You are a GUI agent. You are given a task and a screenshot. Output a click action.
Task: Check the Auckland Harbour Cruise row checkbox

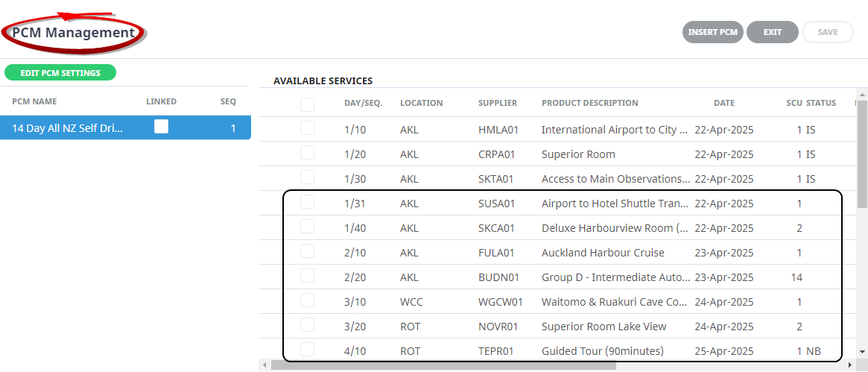307,252
